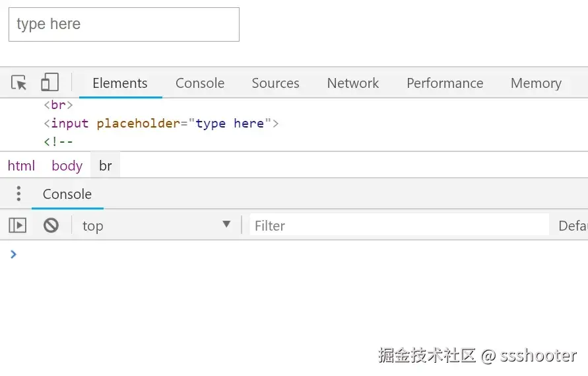Image resolution: width=588 pixels, height=376 pixels.
Task: Click the "type here" text input
Action: pos(123,24)
